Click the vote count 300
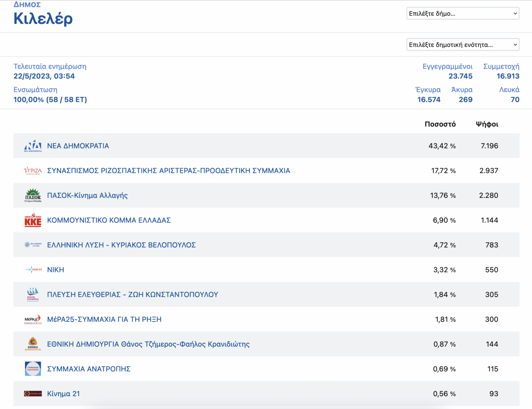Viewport: 532px width, 409px height. (492, 320)
